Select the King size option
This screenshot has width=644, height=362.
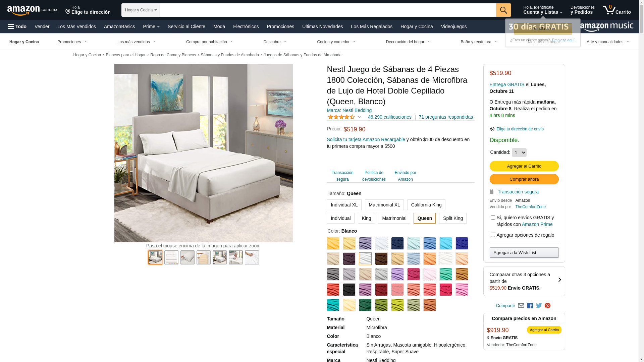(x=366, y=218)
